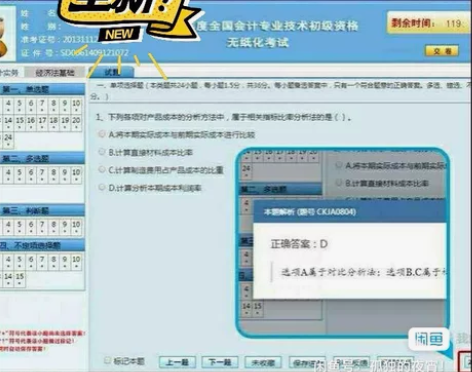This screenshot has width=472, height=372.
Task: Go back with the 上一题 button
Action: 177,362
